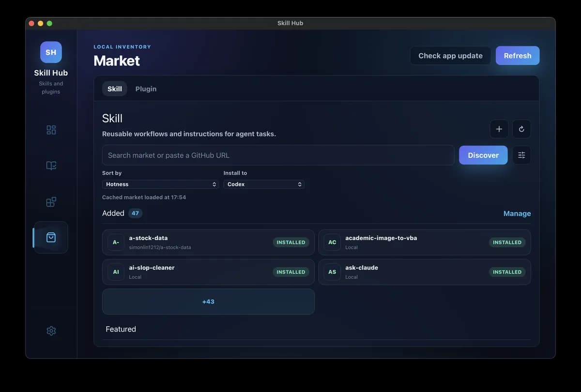
Task: Focus the Search market or GitHub URL field
Action: click(x=278, y=155)
